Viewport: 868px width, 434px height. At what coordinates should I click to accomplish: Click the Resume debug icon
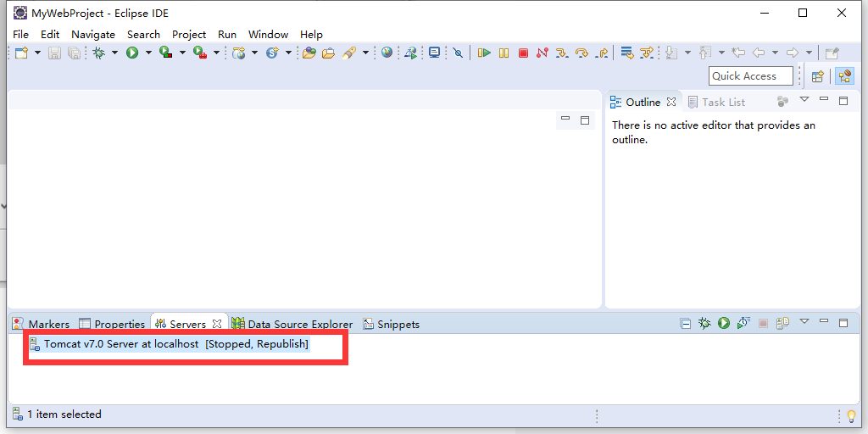[x=484, y=53]
